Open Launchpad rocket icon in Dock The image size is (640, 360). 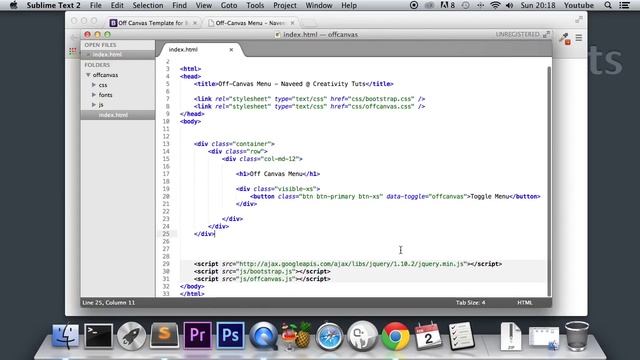(x=131, y=336)
